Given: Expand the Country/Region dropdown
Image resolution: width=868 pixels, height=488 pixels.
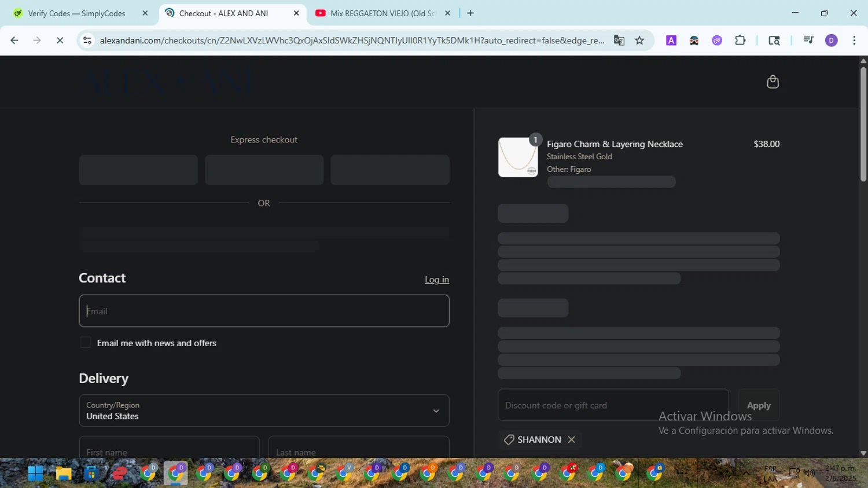Looking at the screenshot, I should point(264,410).
